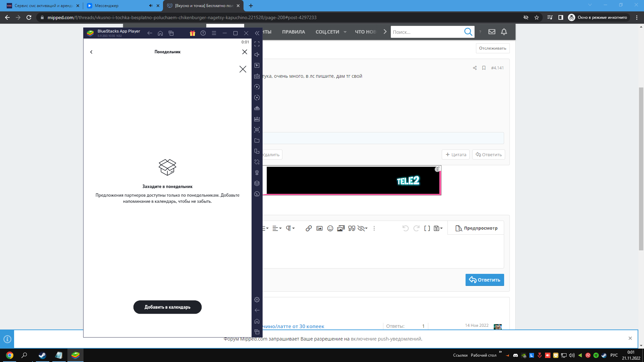644x362 pixels.
Task: Focus the Поиск search field
Action: point(426,32)
